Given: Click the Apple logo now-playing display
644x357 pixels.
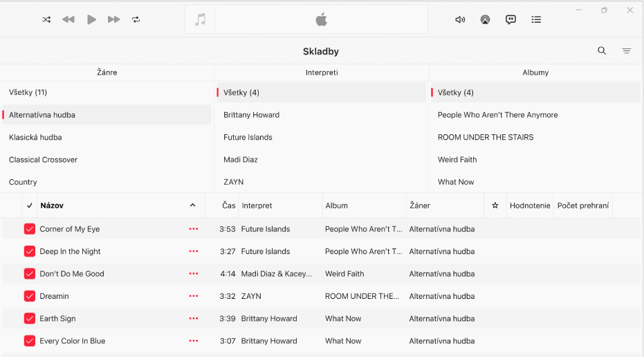Looking at the screenshot, I should (x=321, y=19).
